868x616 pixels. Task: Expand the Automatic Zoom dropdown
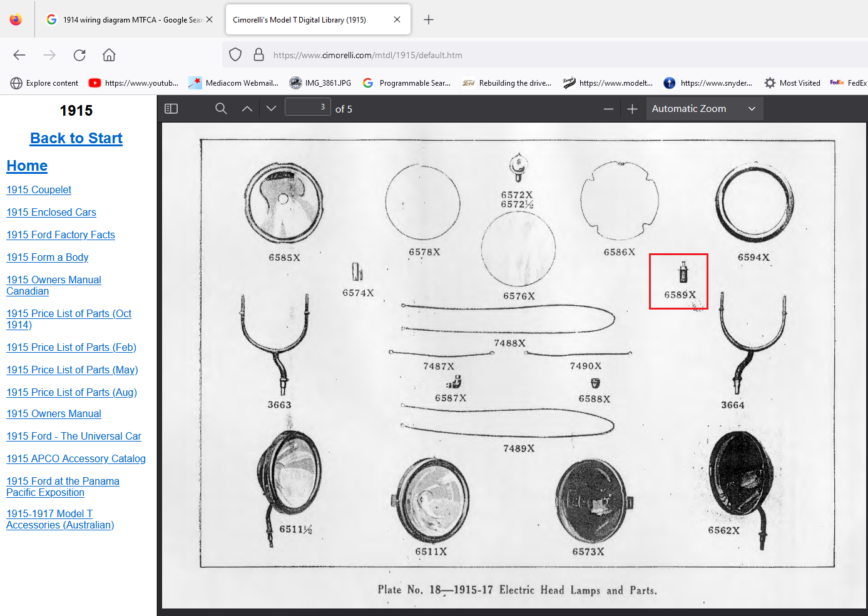704,109
